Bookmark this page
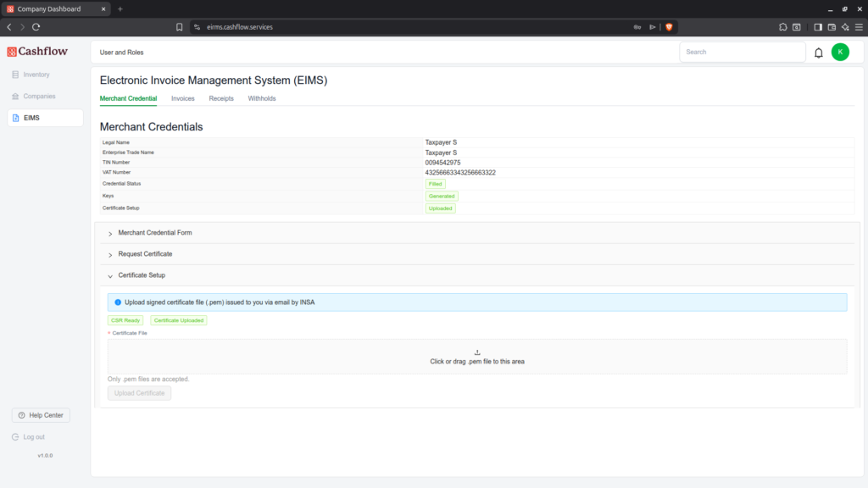868x488 pixels. [x=180, y=27]
